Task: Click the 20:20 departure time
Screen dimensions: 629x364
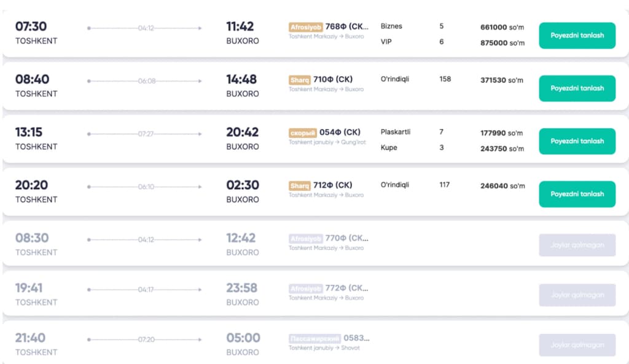Action: (x=31, y=185)
